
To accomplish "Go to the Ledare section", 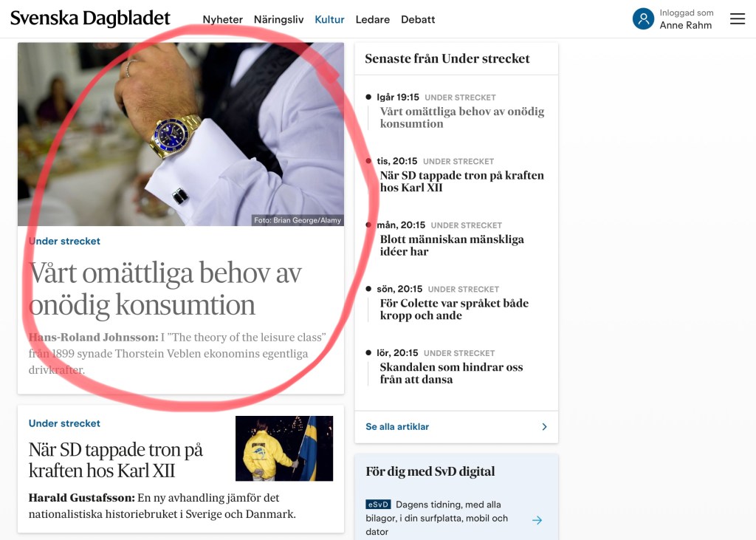I will pyautogui.click(x=372, y=19).
